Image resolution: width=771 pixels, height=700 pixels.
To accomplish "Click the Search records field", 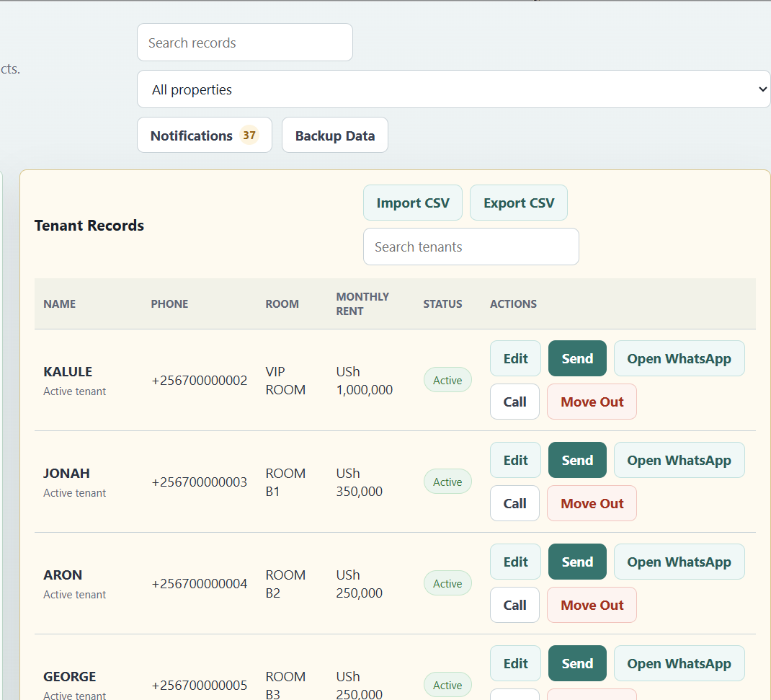I will tap(245, 43).
